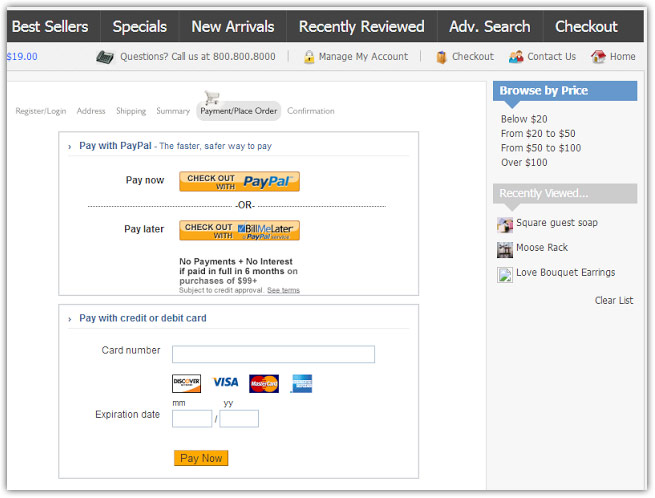Go to Summary checkout step
The height and width of the screenshot is (498, 655).
pyautogui.click(x=173, y=111)
